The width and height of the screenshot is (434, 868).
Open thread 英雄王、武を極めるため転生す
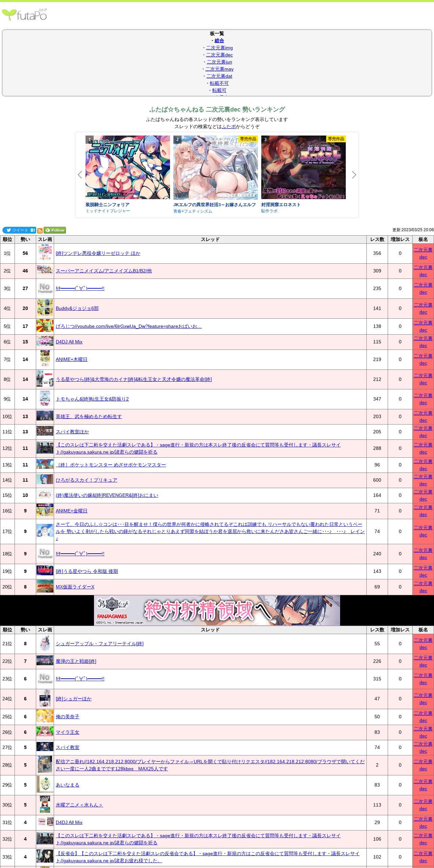click(89, 416)
